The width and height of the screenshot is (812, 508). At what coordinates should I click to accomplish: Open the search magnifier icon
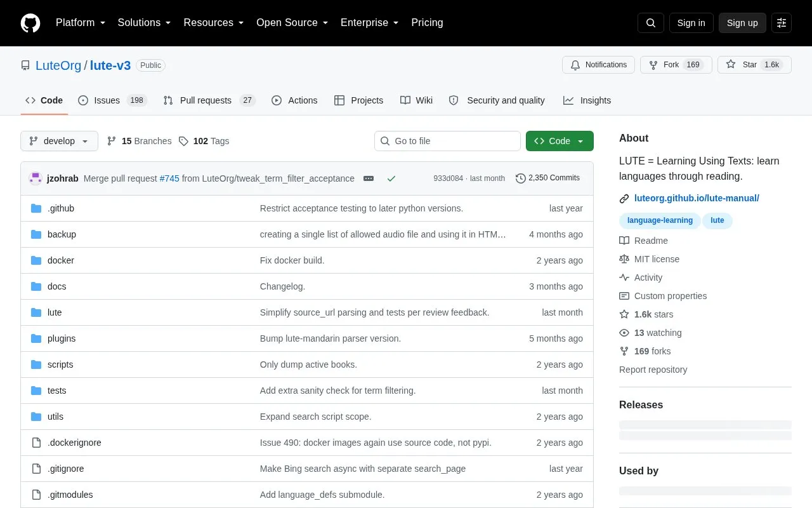[651, 23]
